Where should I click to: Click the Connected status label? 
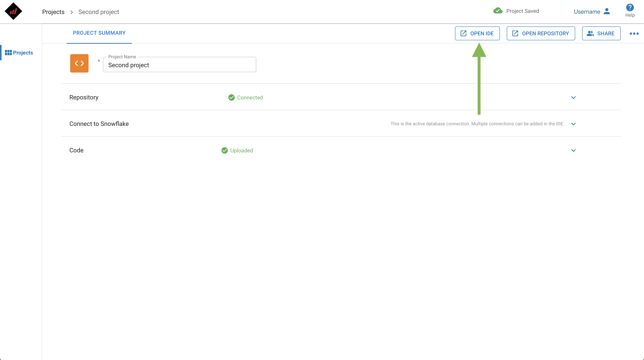coord(250,97)
